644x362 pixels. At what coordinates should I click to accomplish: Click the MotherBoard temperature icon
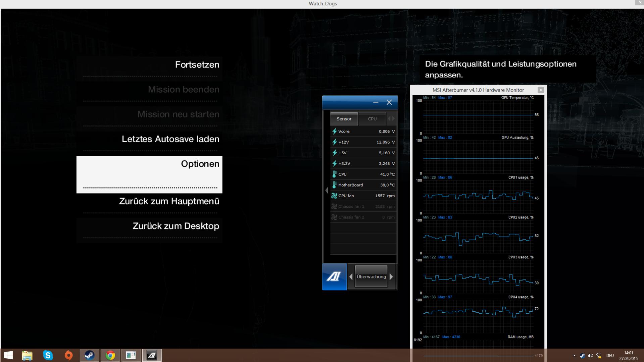334,185
